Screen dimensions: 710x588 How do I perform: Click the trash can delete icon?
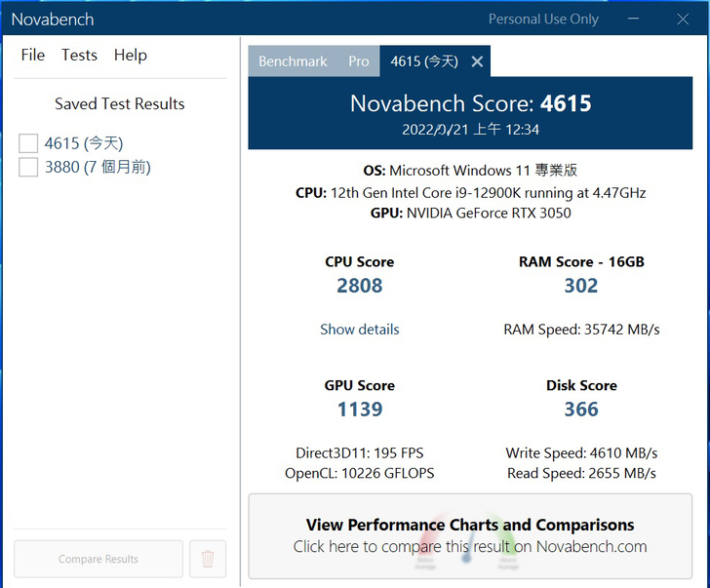[208, 559]
